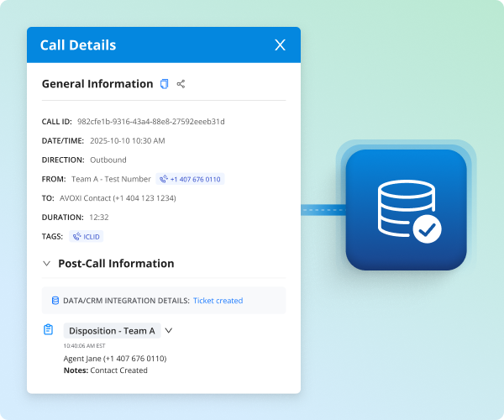504x420 pixels.
Task: Click the Call Details header title
Action: coord(78,45)
